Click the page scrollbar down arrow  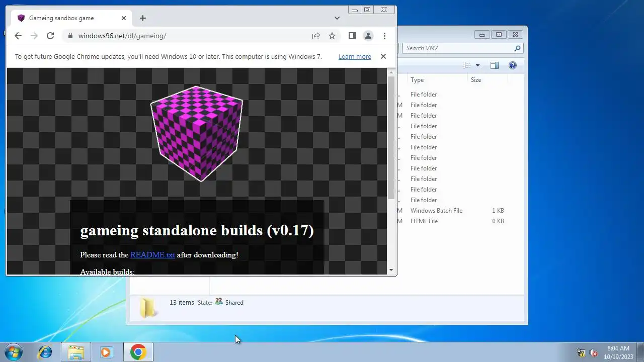(x=391, y=270)
